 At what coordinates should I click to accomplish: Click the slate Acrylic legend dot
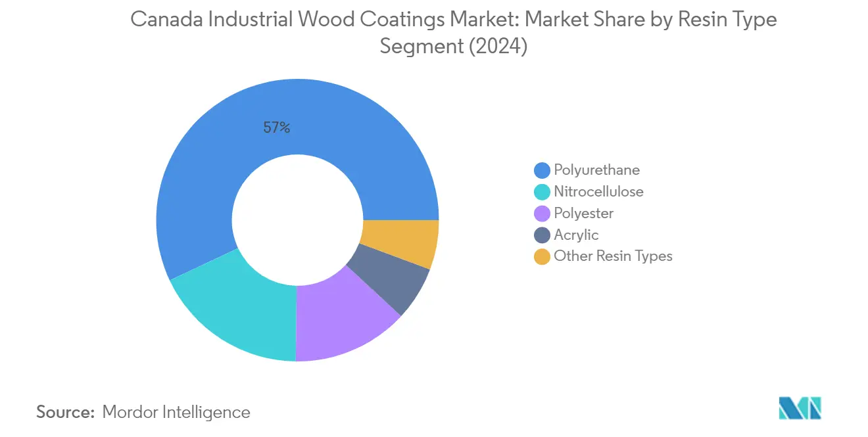(x=542, y=235)
